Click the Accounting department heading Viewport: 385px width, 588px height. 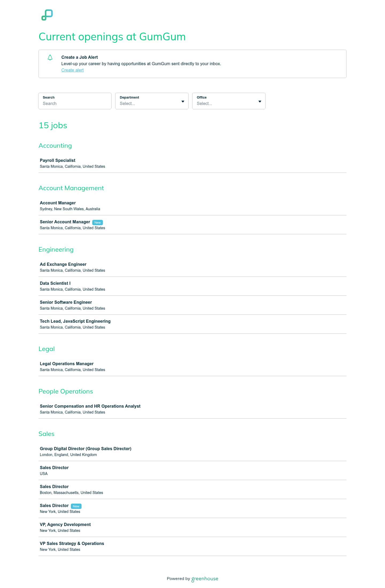click(x=55, y=146)
